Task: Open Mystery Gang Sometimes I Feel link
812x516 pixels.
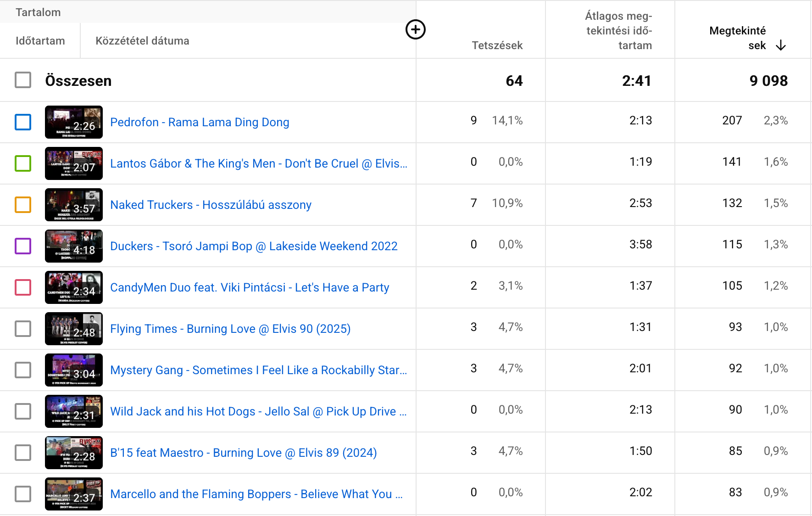Action: pyautogui.click(x=258, y=370)
